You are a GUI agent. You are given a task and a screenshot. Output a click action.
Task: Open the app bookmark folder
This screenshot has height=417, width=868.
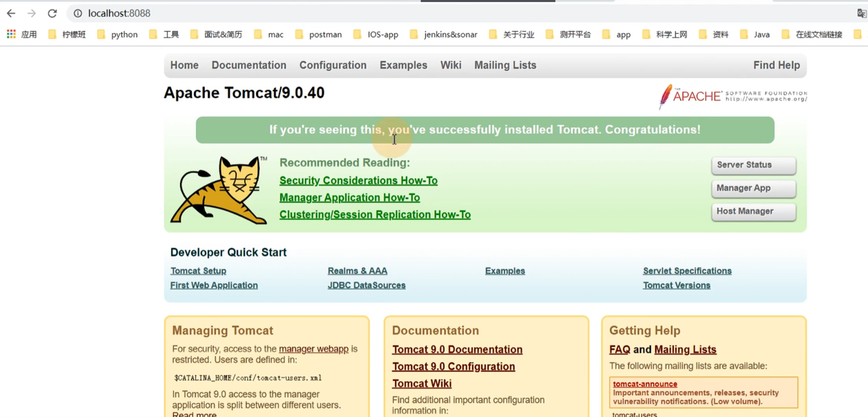617,34
